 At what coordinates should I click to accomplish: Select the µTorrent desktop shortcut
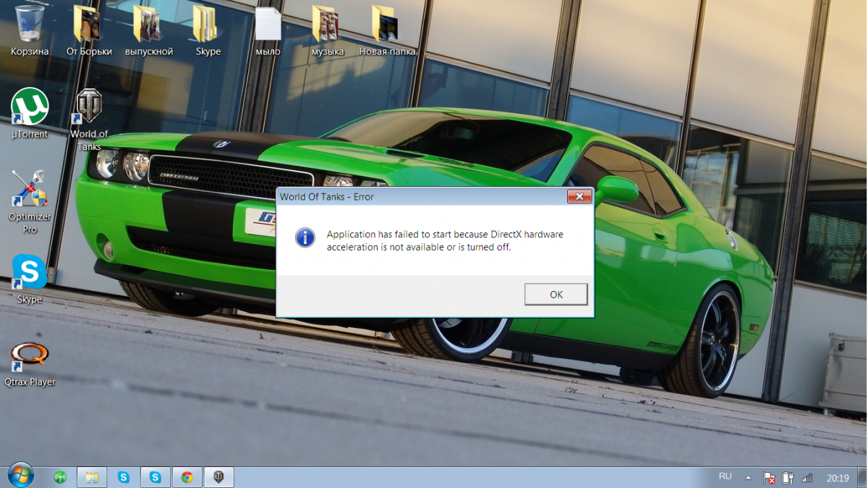pos(30,114)
